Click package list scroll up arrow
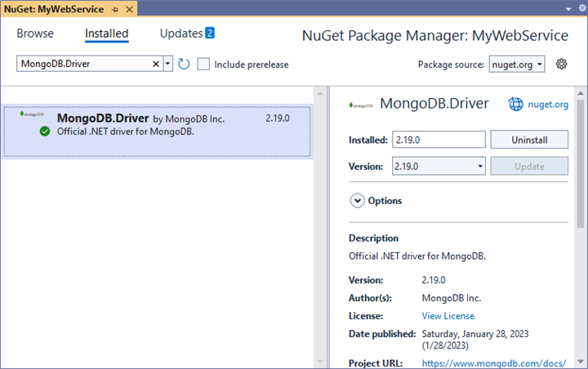This screenshot has height=369, width=588. pyautogui.click(x=320, y=93)
